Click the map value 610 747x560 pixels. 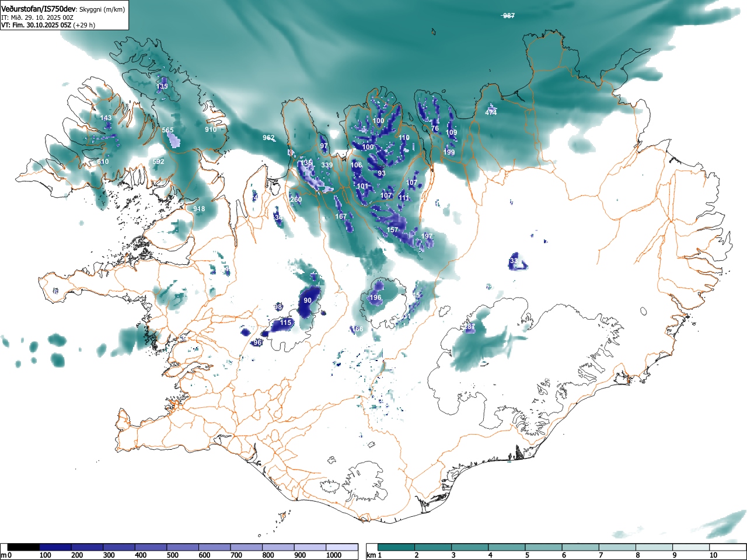pos(103,162)
